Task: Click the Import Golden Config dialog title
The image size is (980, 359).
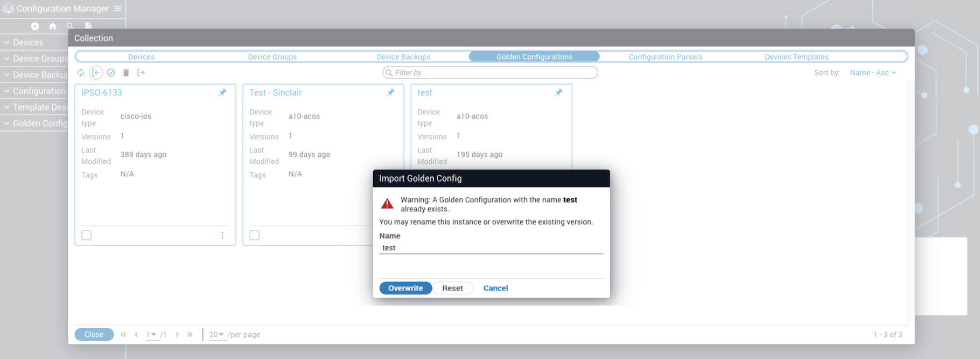Action: [x=421, y=178]
